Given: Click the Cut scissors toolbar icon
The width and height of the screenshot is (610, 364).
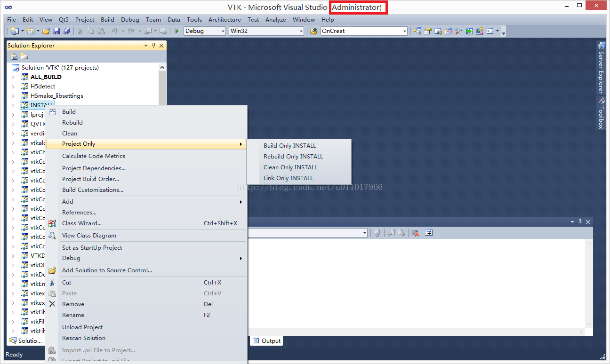Looking at the screenshot, I should (80, 31).
